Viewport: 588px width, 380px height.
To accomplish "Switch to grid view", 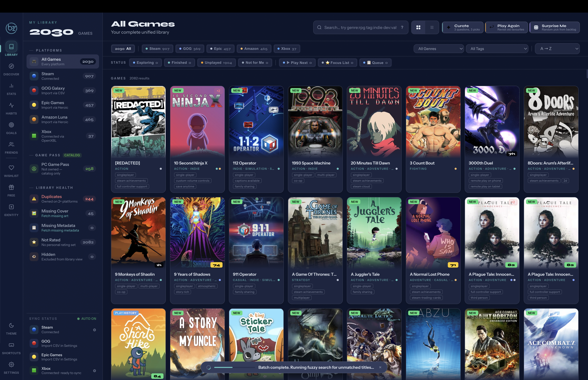I will click(x=418, y=27).
